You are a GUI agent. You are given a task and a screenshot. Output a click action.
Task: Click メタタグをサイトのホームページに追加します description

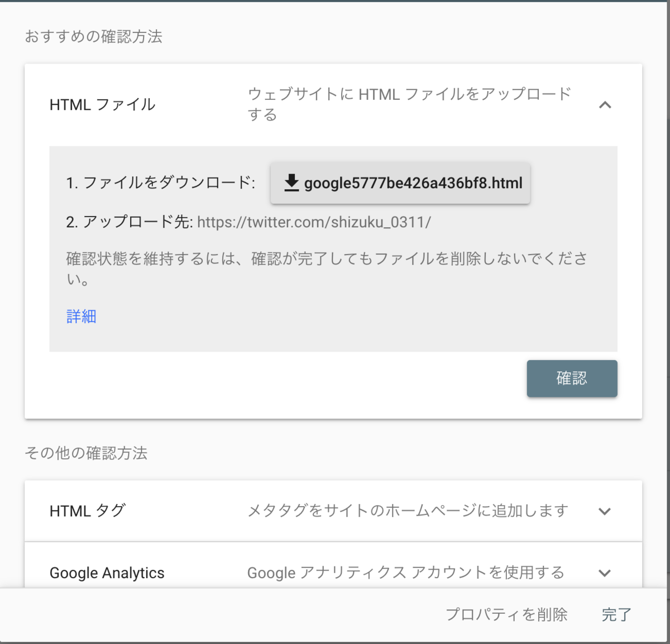pos(408,511)
